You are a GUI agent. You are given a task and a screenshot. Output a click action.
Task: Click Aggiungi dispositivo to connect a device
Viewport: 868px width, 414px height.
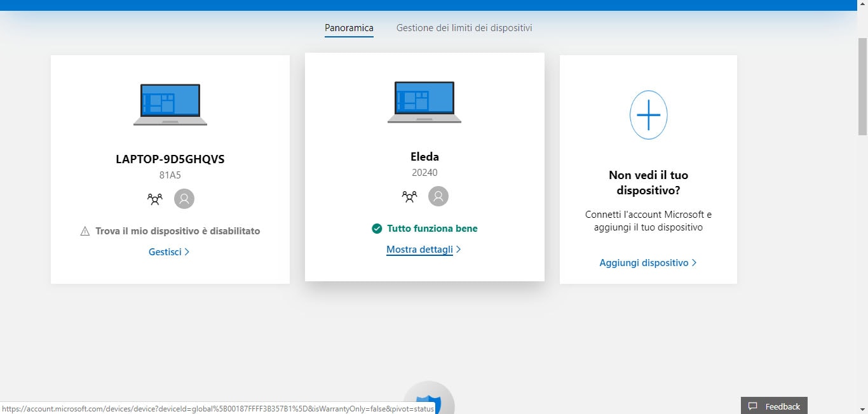pos(643,262)
